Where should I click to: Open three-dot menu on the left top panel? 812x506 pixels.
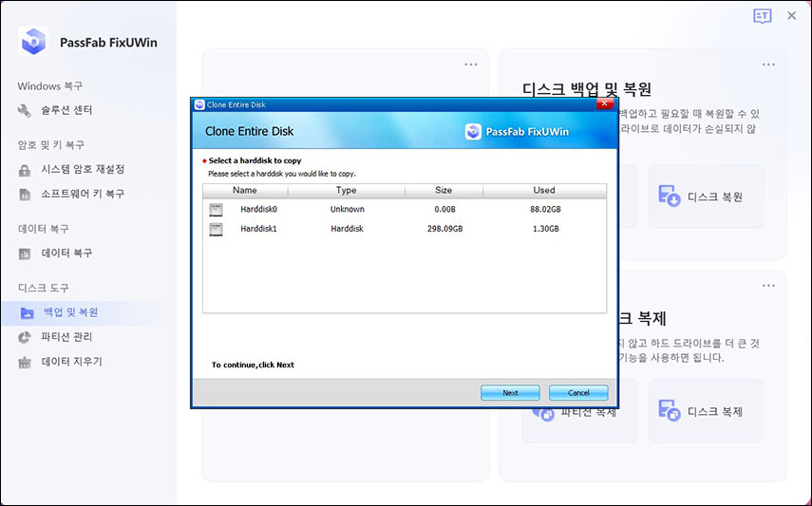[471, 65]
